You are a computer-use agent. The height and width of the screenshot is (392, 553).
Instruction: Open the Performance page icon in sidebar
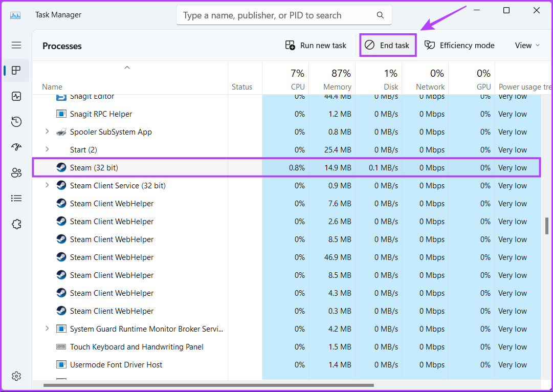(x=16, y=96)
